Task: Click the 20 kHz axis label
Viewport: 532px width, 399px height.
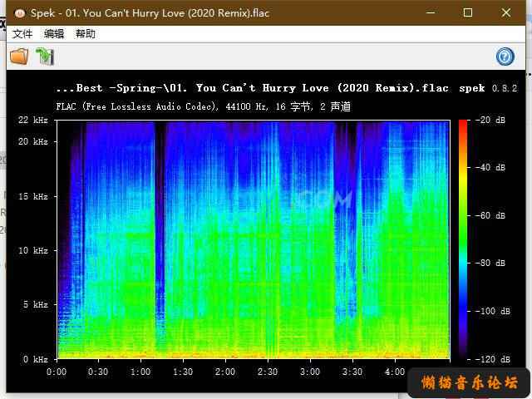Action: click(33, 141)
